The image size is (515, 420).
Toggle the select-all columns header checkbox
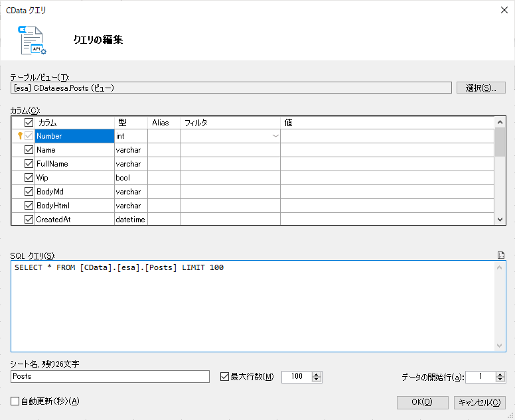(x=29, y=123)
